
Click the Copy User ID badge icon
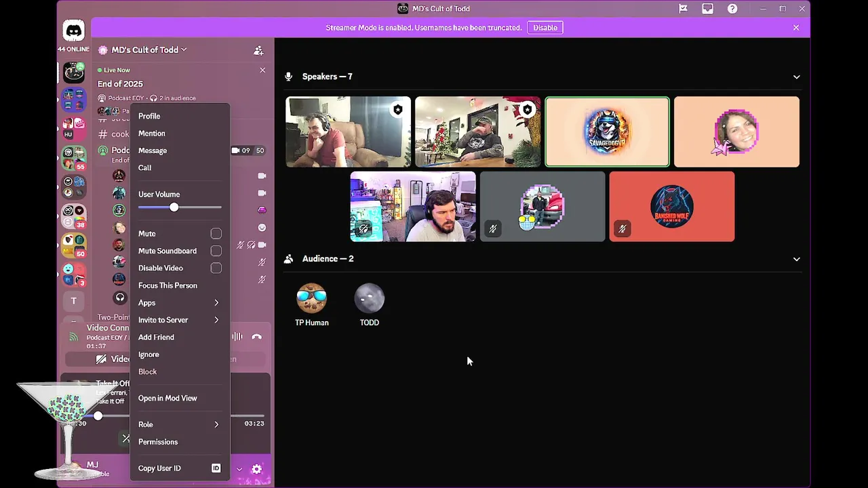click(x=216, y=468)
